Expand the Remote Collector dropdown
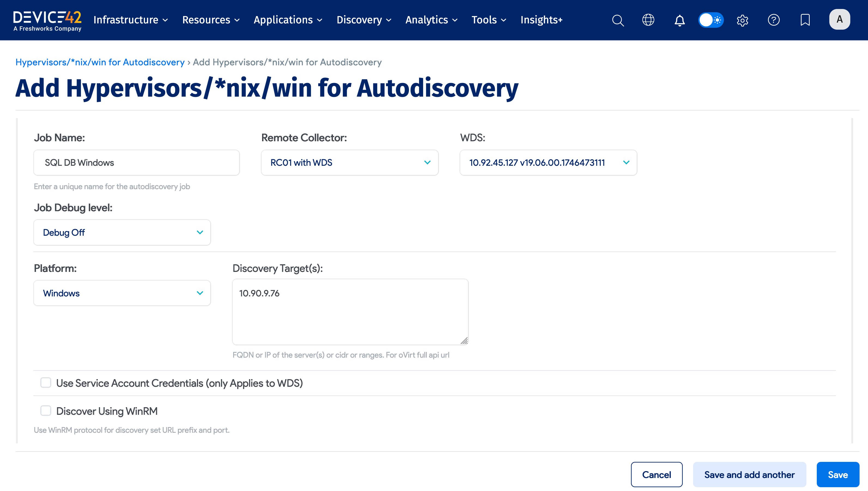The image size is (868, 491). point(350,162)
